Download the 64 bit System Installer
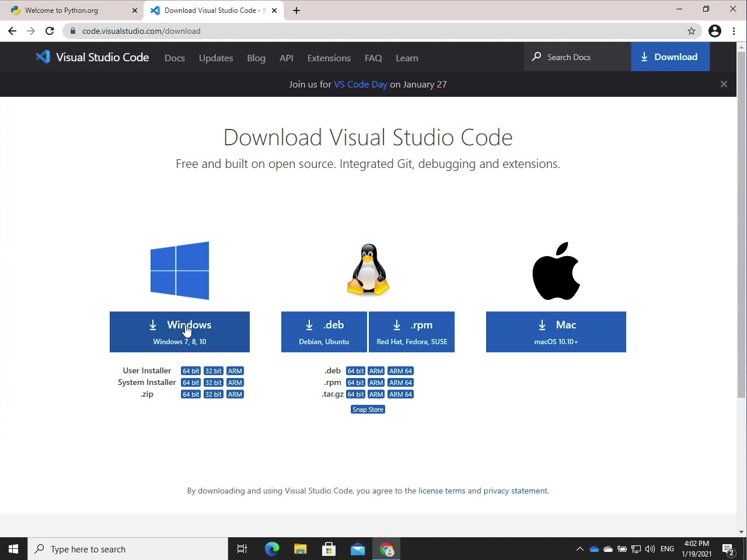 click(x=191, y=383)
